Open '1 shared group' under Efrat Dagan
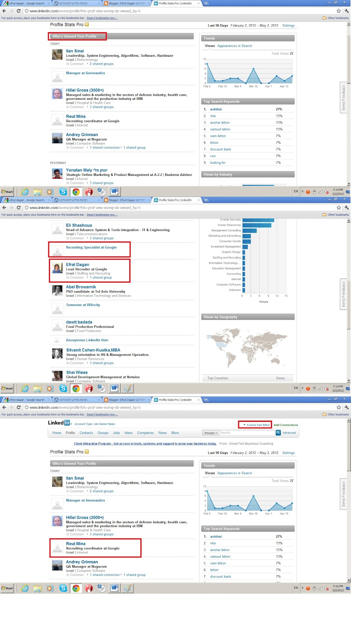Screen dimensions: 351x644 coord(101,277)
